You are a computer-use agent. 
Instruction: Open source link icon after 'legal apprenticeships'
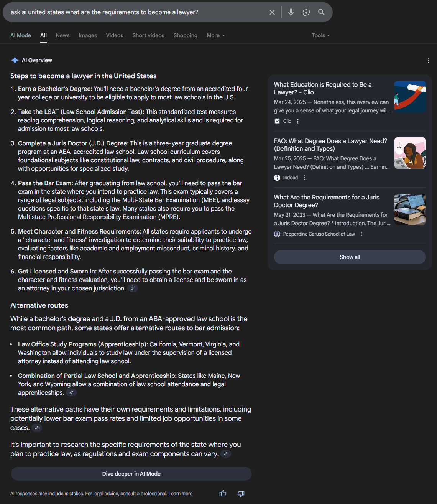click(x=71, y=392)
